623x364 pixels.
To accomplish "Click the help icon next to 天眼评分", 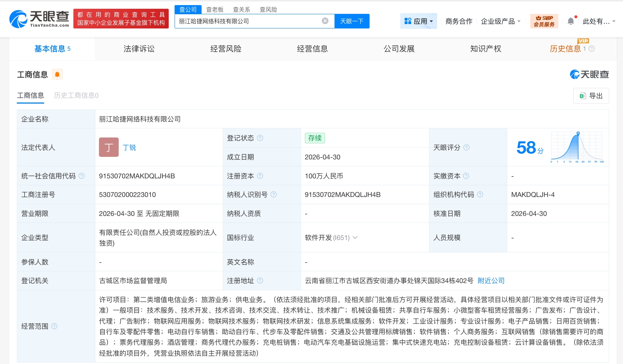I will pos(466,147).
